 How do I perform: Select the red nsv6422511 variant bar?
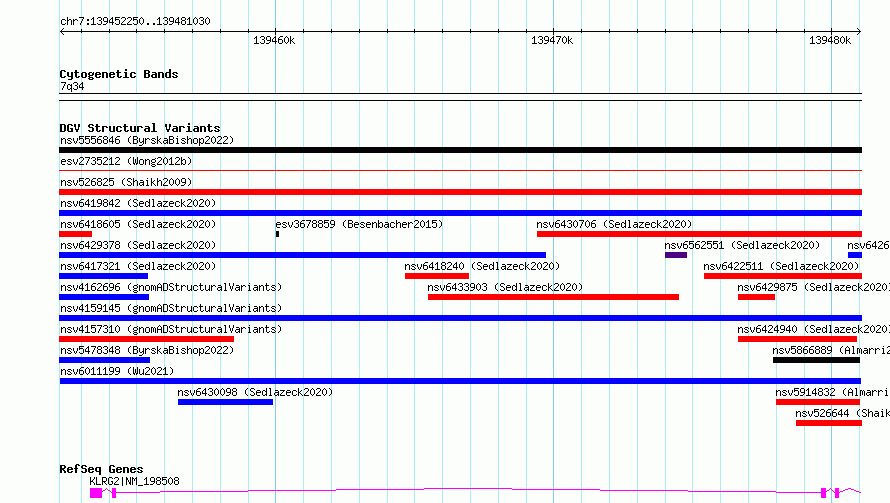(x=783, y=276)
